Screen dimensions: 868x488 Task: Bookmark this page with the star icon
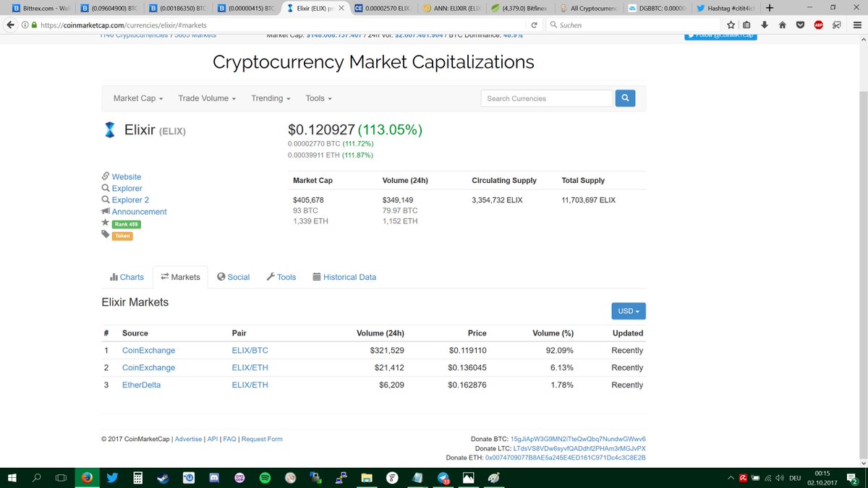[x=731, y=25]
